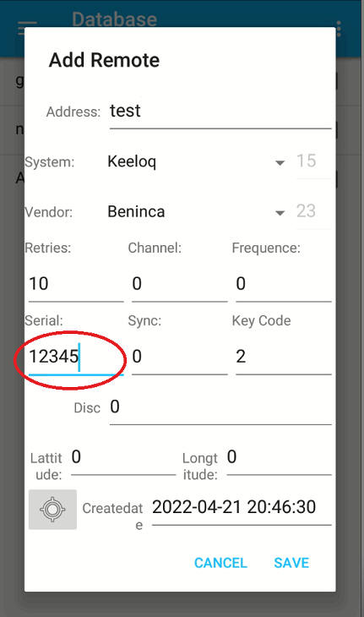Screen dimensions: 364x617
Task: Click the Sync input field
Action: (180, 358)
